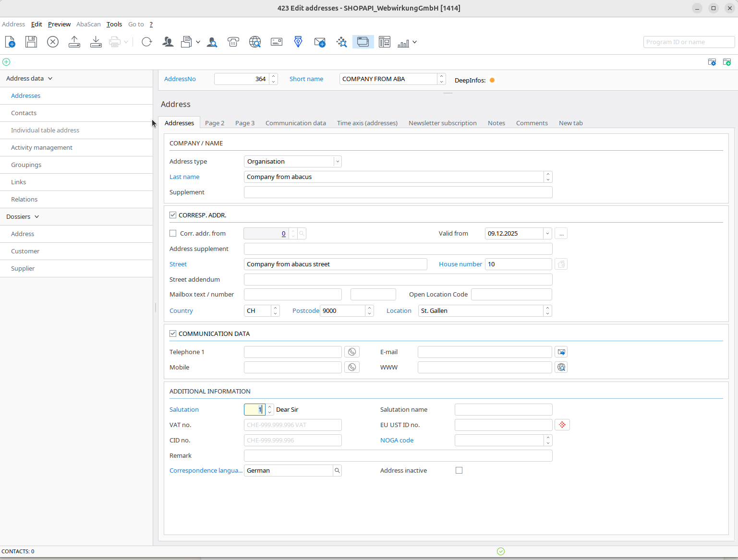
Task: Collapse the Address data section
Action: click(x=50, y=79)
